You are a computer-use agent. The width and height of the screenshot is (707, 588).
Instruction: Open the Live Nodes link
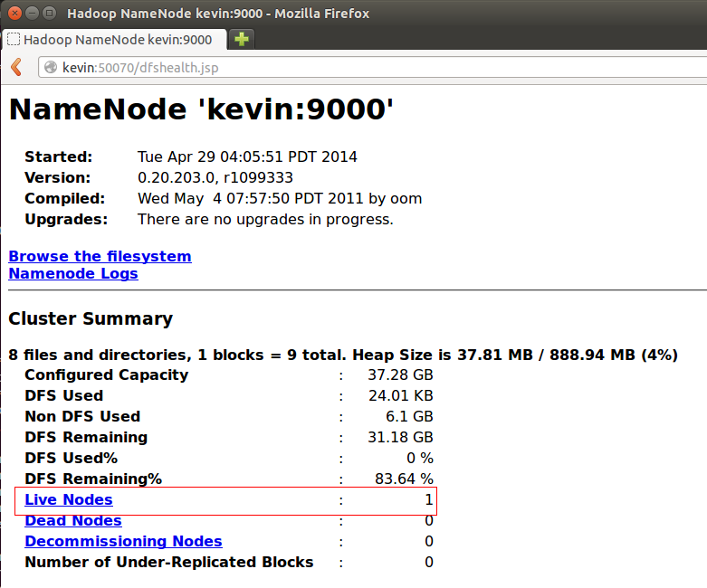point(69,499)
